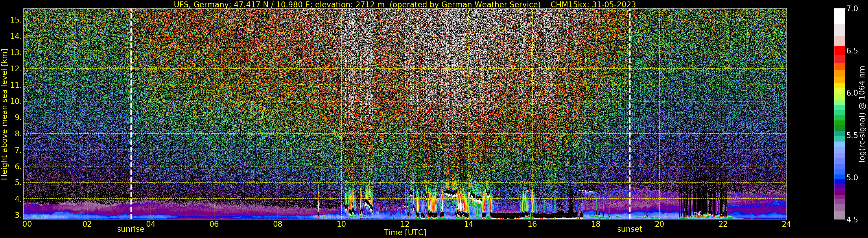The image size is (868, 238).
Task: Click colorbar value '5.5'
Action: (x=852, y=135)
